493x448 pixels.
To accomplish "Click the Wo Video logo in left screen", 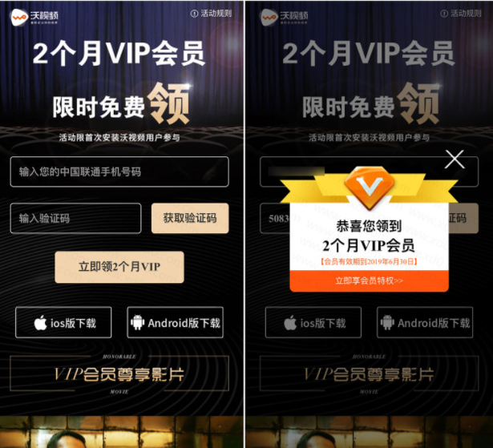I will pos(34,17).
